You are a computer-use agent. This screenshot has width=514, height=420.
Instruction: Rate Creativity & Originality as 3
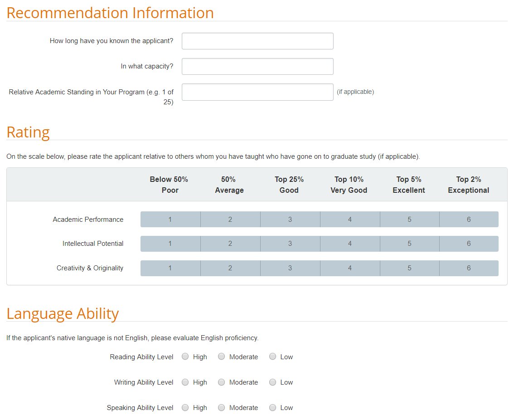[x=290, y=268]
